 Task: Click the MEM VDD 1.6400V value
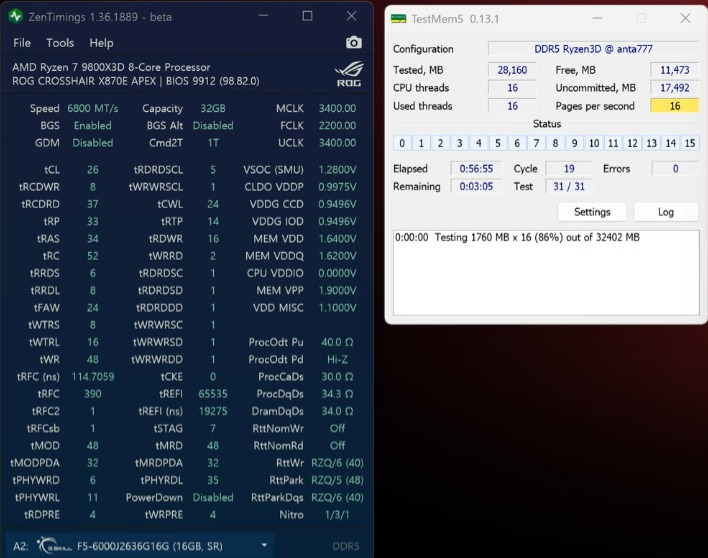(337, 238)
